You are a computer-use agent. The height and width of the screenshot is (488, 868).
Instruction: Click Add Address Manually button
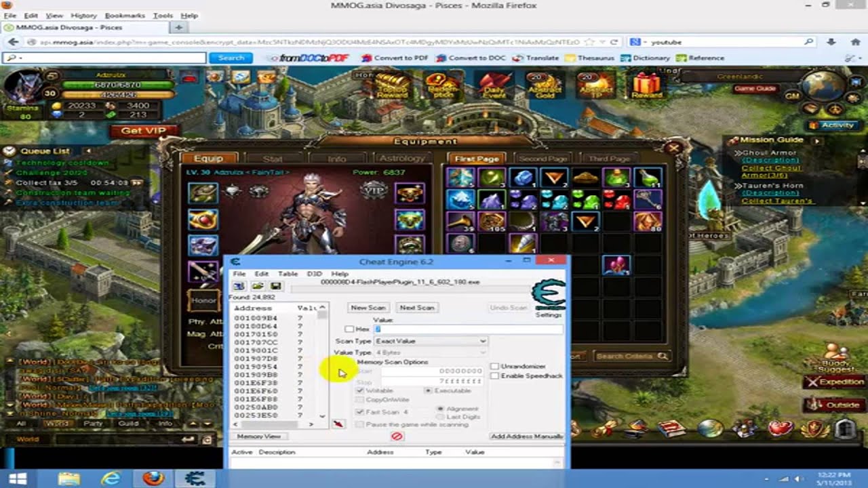527,436
